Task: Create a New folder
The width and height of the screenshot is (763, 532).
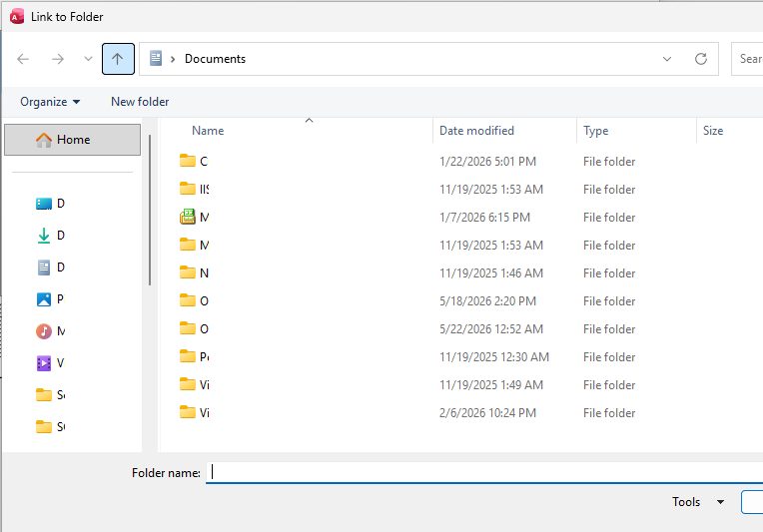Action: tap(140, 102)
